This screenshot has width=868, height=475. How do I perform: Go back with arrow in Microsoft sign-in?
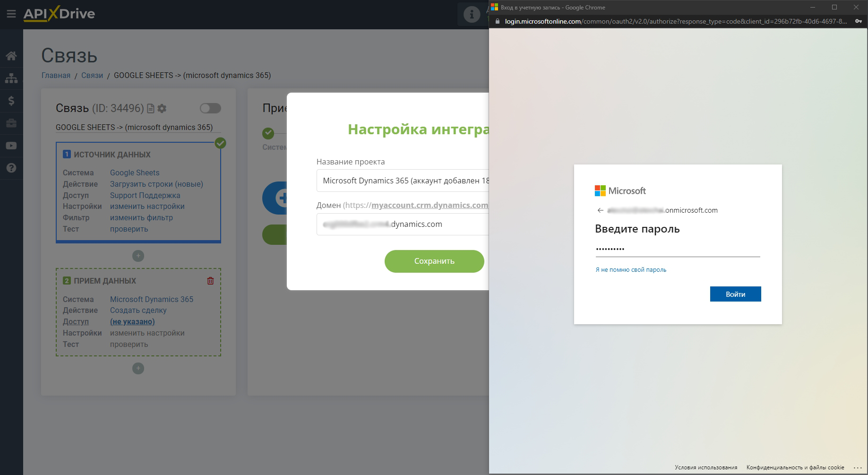tap(600, 210)
